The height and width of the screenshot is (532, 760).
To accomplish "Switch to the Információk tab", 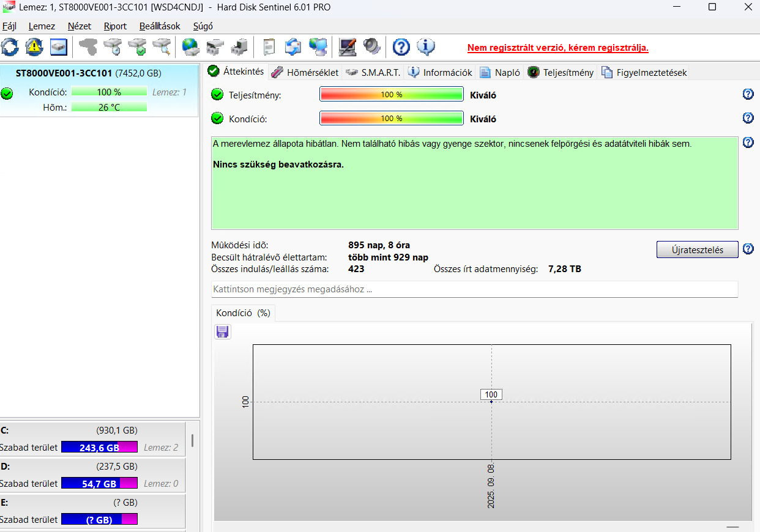I will (x=440, y=72).
